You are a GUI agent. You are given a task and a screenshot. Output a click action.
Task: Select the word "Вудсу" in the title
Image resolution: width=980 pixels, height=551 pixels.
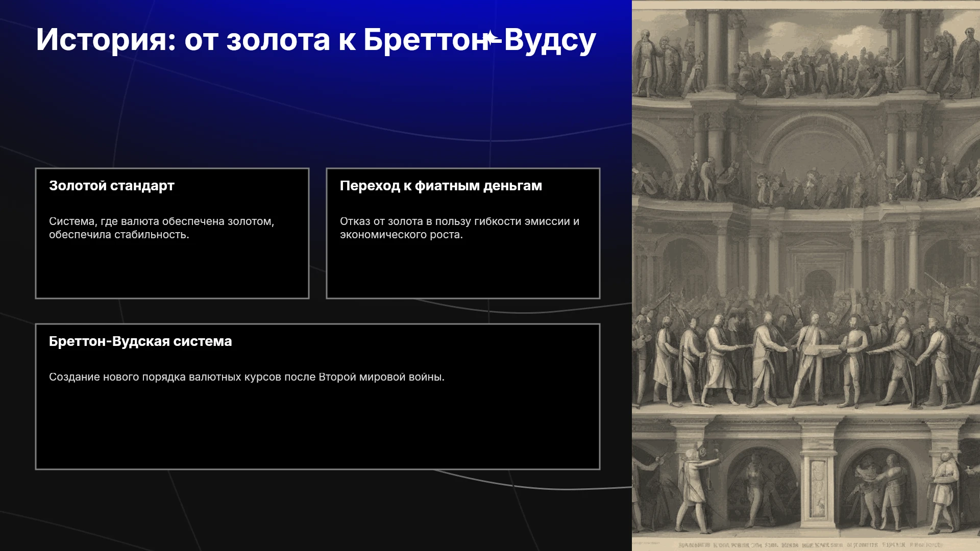pos(550,40)
